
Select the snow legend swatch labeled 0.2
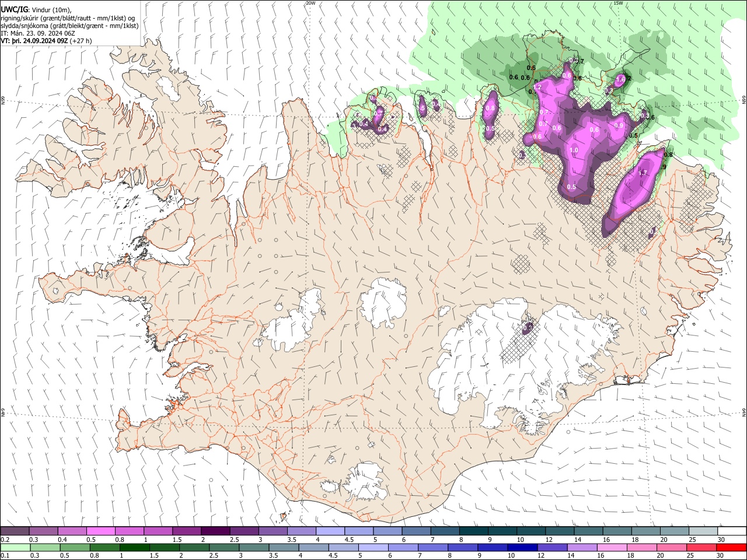click(15, 531)
